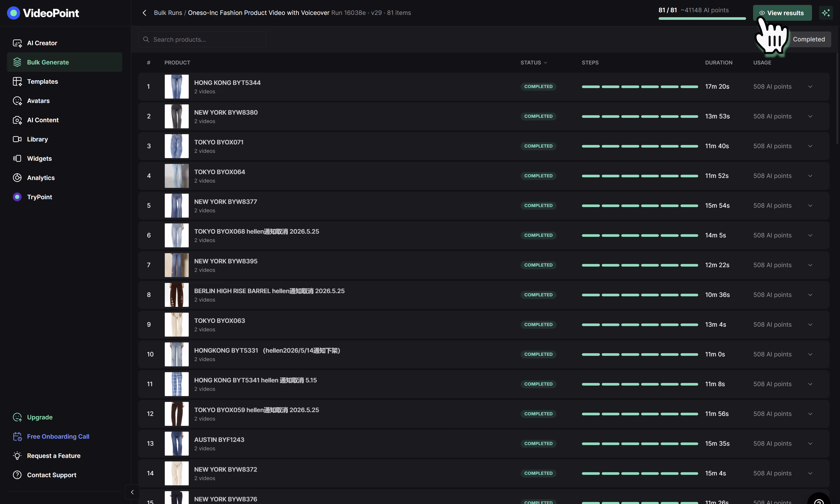Screen dimensions: 840x504
Task: Select the TOKYO BYOX059 hellen product name
Action: (x=256, y=410)
